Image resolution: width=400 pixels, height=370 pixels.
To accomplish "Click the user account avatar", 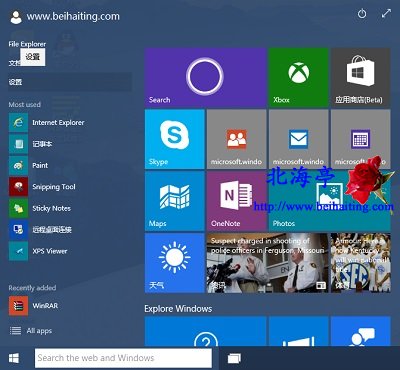I will (16, 17).
